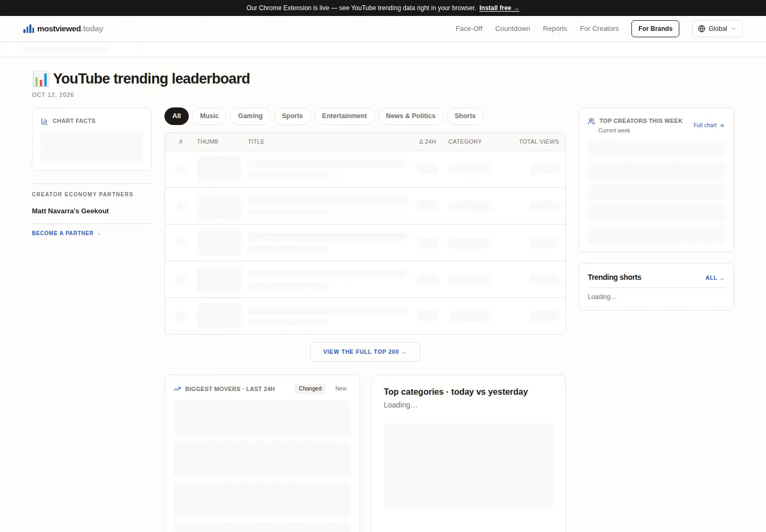
Task: Click the OCT 12, 2026 date text
Action: 53,95
